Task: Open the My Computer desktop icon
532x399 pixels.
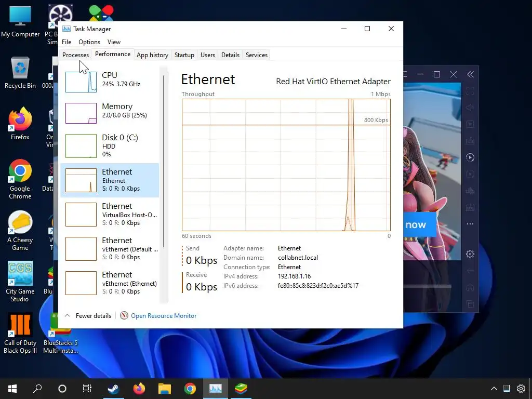Action: [20, 21]
